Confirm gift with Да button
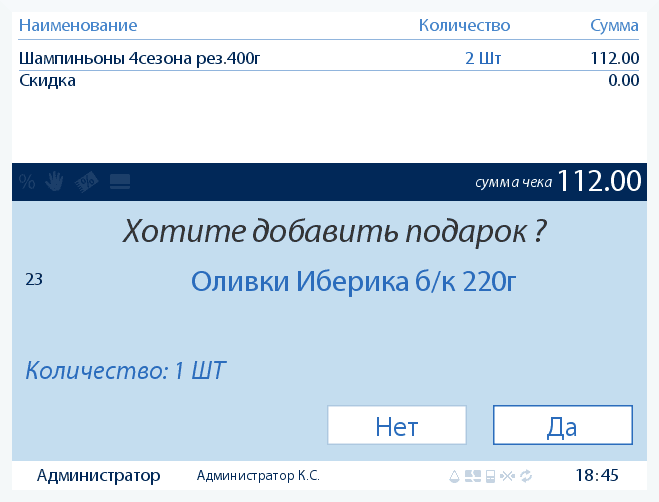The width and height of the screenshot is (659, 502). [563, 425]
